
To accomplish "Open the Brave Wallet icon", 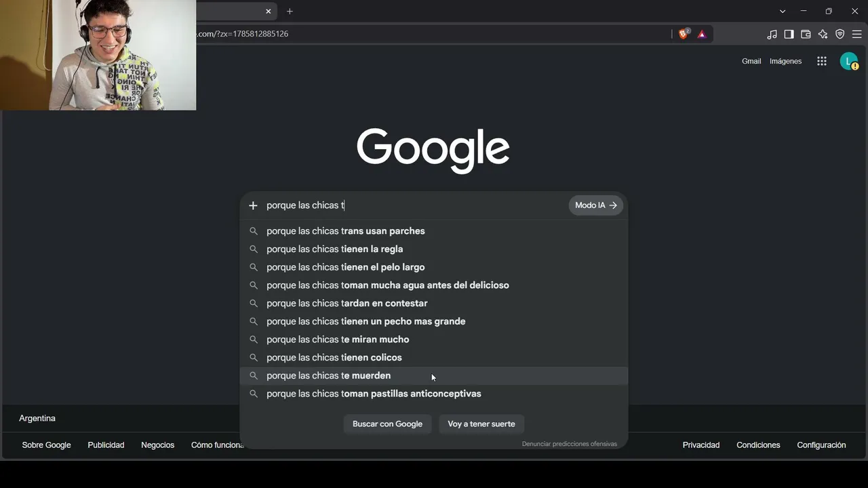I will (806, 34).
